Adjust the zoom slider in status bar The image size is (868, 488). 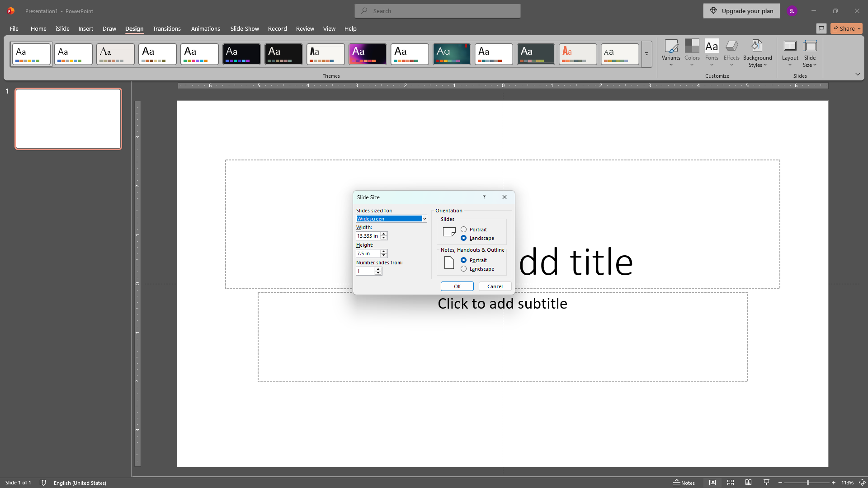click(807, 483)
